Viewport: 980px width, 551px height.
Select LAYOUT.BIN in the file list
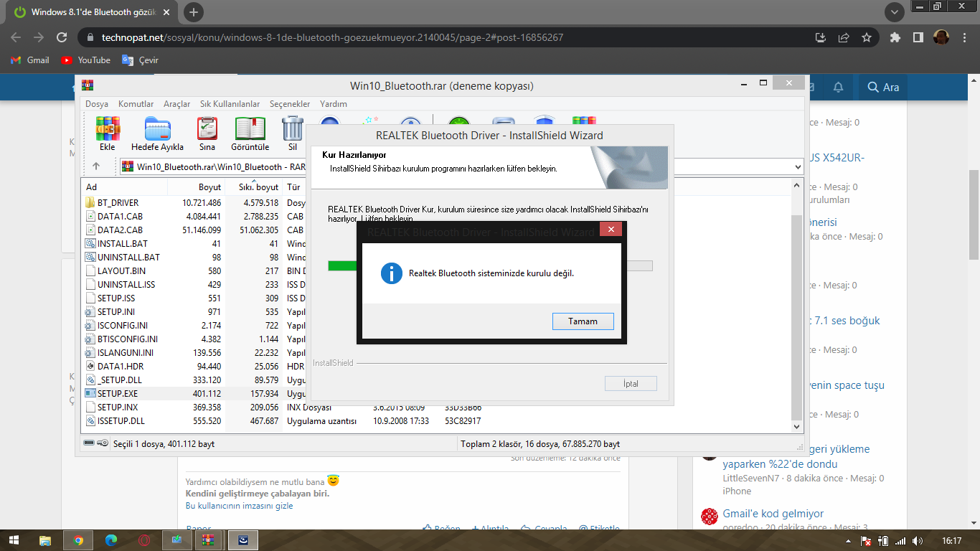(x=121, y=271)
